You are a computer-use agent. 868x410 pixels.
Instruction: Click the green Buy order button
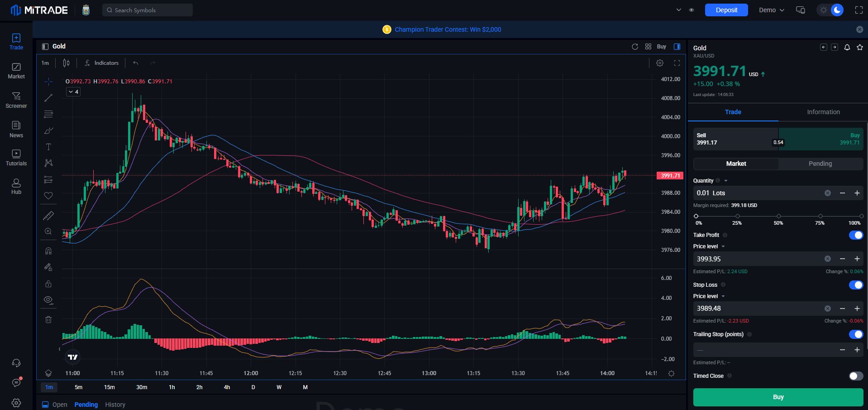click(x=778, y=397)
